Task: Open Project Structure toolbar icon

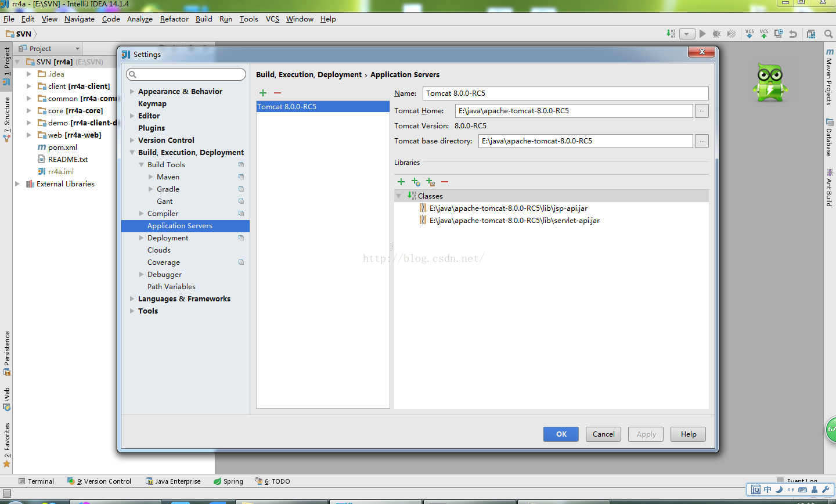Action: pyautogui.click(x=811, y=34)
